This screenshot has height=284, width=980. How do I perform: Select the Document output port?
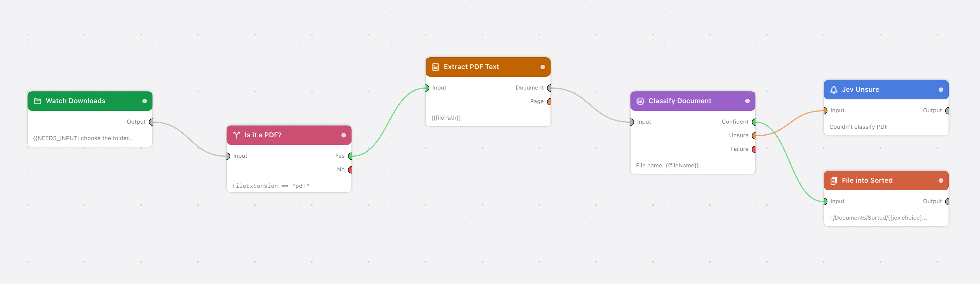click(x=549, y=88)
